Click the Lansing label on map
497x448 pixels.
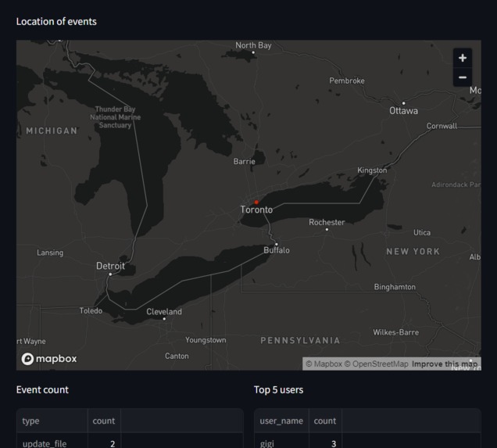tap(50, 253)
